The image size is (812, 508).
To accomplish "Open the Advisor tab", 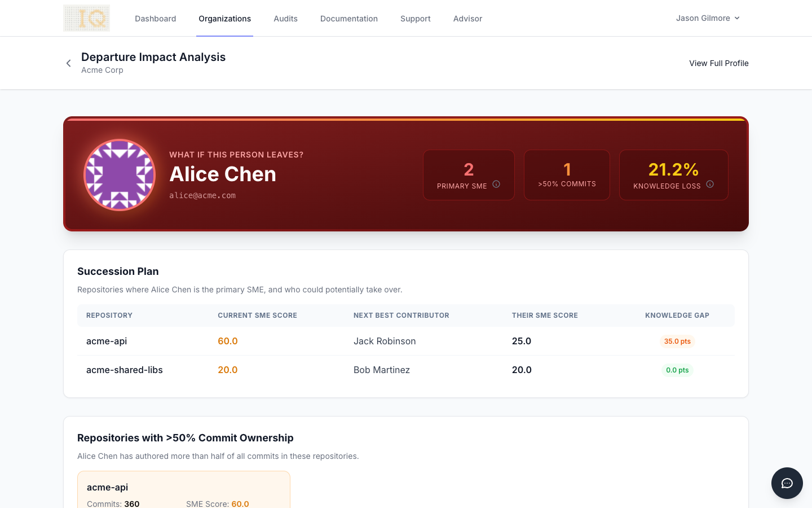I will click(x=467, y=19).
